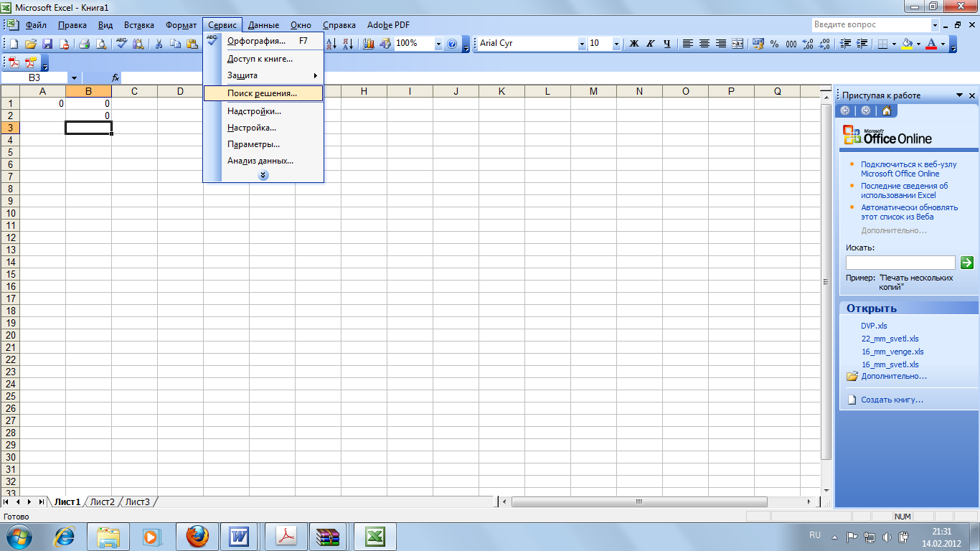Screen dimensions: 980x551
Task: Open Надстройки from the Сервис menu
Action: (263, 111)
